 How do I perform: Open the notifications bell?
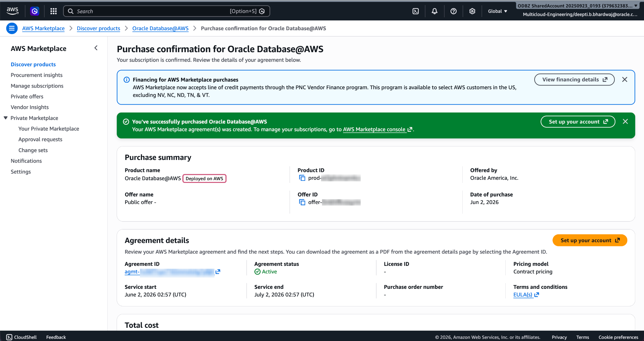point(435,11)
